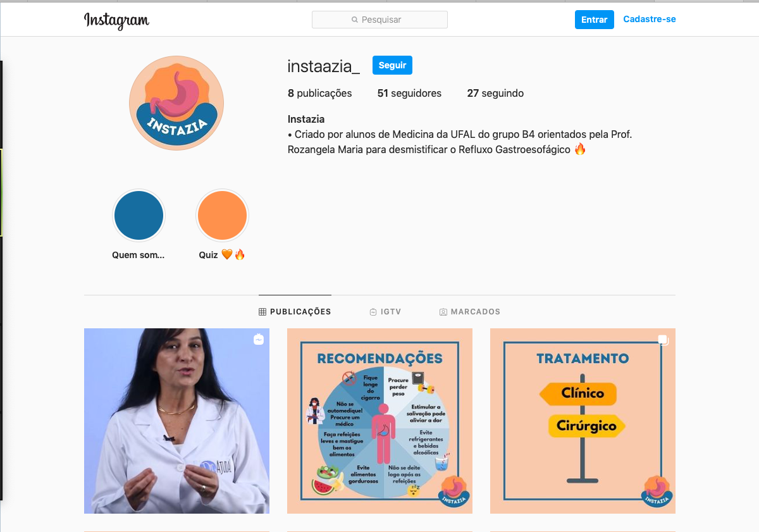
Task: Click the tagged-person icon beside Marcados
Action: point(443,312)
